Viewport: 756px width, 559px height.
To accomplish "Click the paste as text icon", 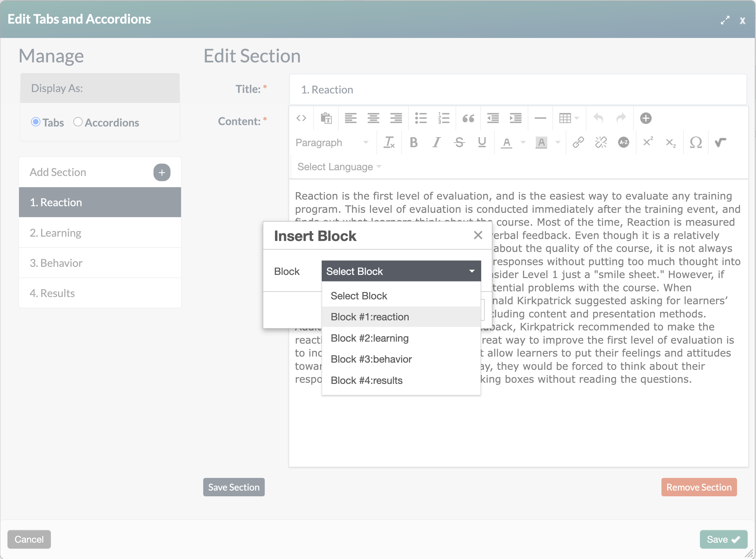I will (x=326, y=118).
